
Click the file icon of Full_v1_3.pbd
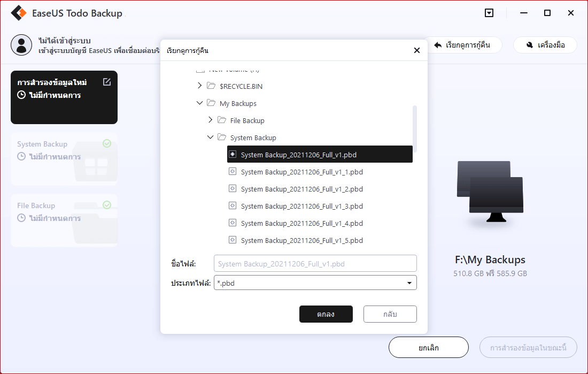pos(233,206)
